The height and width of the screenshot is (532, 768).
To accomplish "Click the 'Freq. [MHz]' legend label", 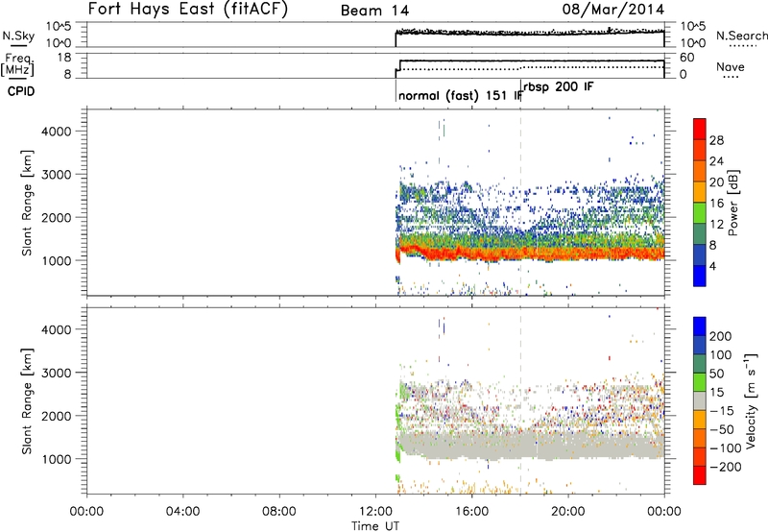I will 18,64.
